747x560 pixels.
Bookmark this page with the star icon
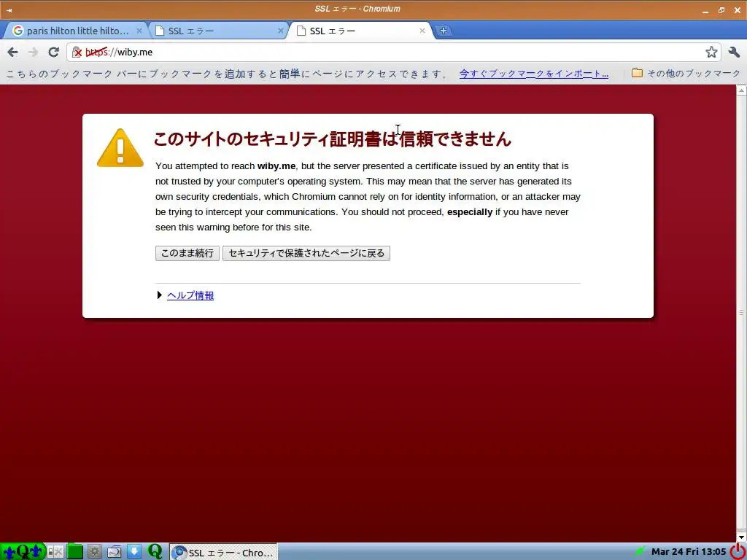click(x=711, y=52)
